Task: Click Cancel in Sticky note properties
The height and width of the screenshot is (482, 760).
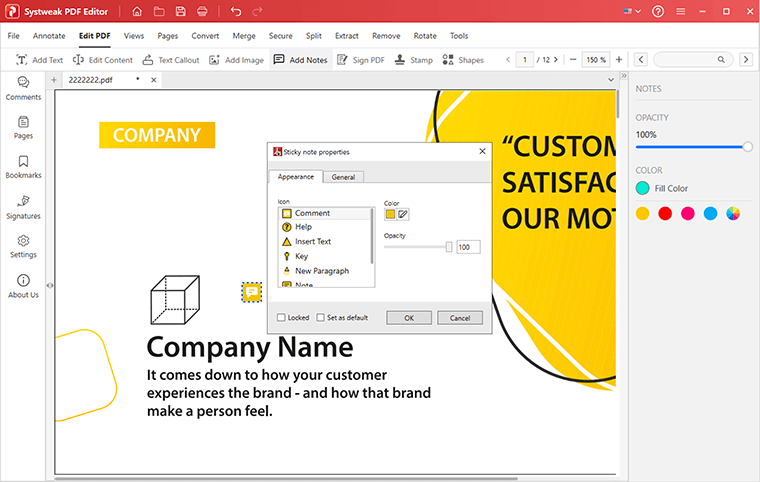Action: 459,318
